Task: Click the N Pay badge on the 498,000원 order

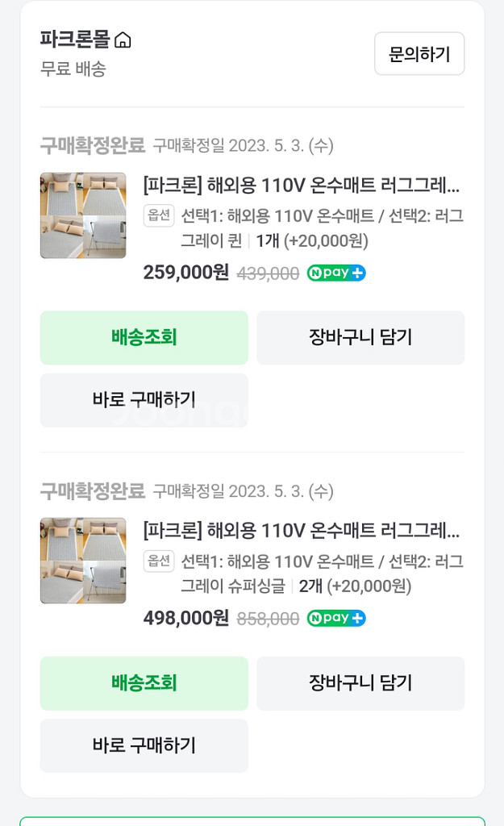Action: [335, 619]
